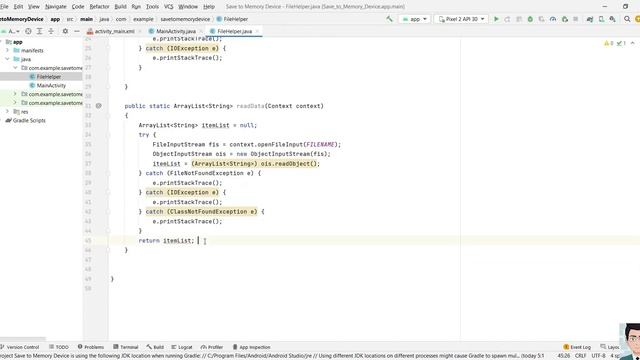The height and width of the screenshot is (360, 640).
Task: Click Run with Coverage icon
Action: point(542,19)
